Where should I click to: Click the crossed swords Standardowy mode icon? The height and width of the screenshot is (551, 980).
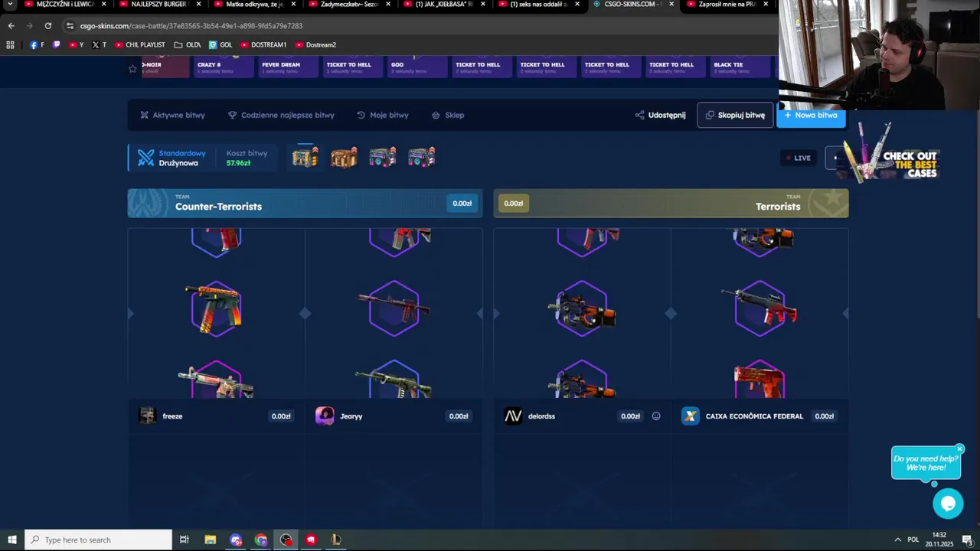(145, 158)
